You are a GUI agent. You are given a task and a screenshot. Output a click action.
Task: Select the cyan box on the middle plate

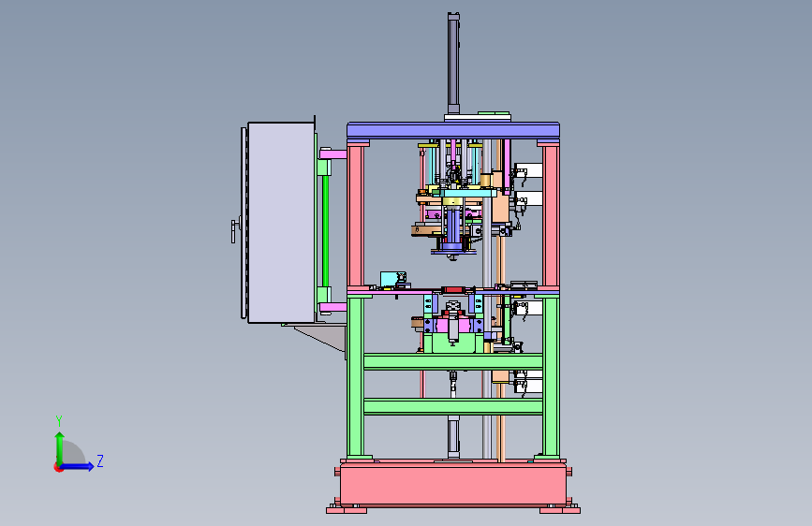390,279
